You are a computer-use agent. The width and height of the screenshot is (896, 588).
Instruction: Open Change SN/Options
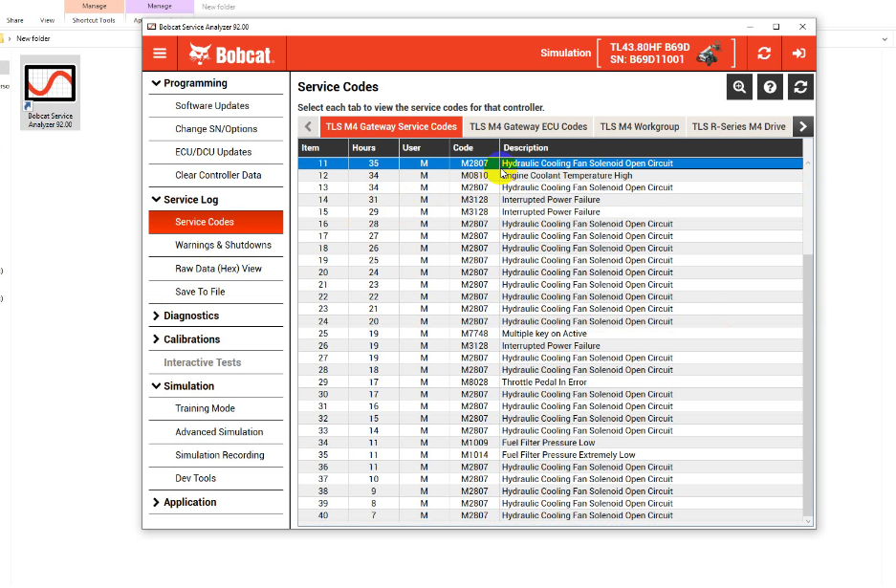tap(215, 128)
